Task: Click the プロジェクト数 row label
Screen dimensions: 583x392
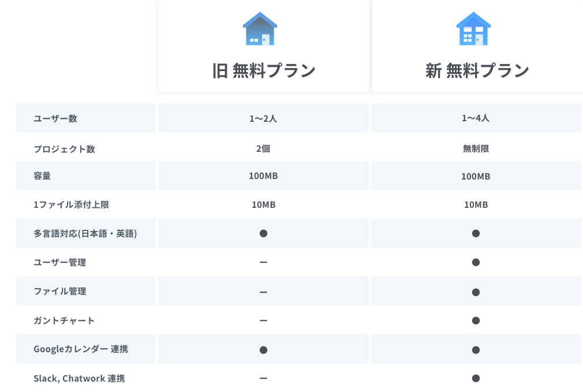Action: 64,149
